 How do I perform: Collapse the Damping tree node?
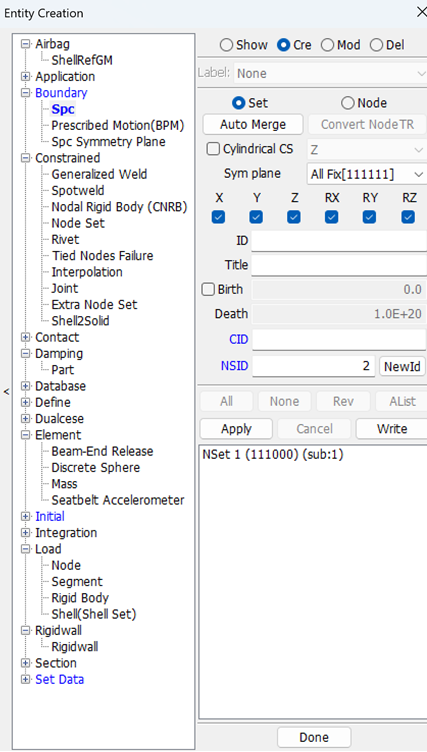[x=25, y=354]
